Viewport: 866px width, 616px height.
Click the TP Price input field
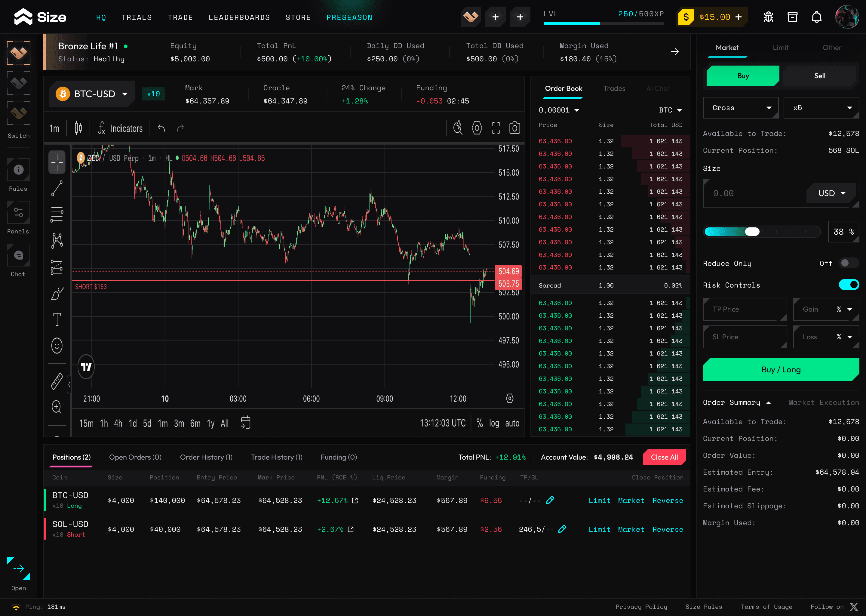[x=745, y=309]
